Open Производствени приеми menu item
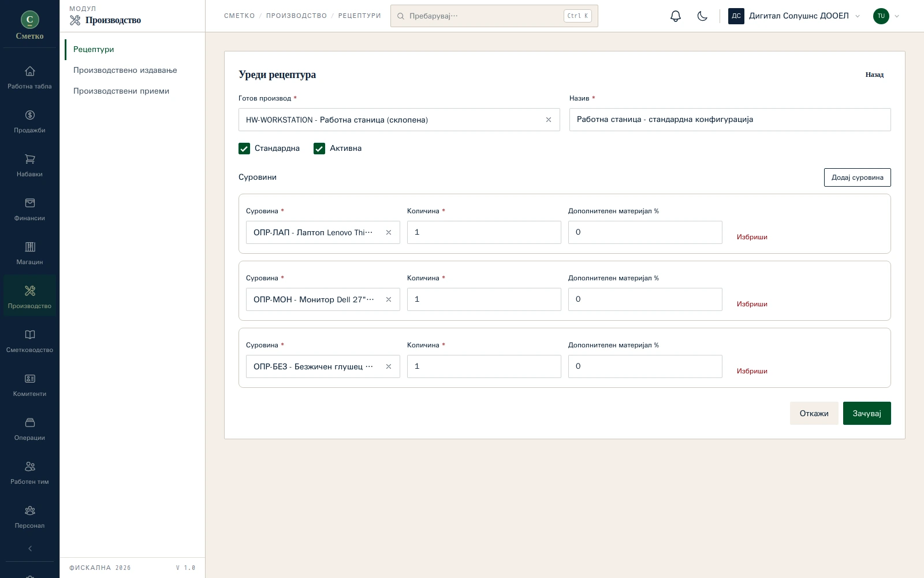Viewport: 924px width, 578px height. (121, 91)
